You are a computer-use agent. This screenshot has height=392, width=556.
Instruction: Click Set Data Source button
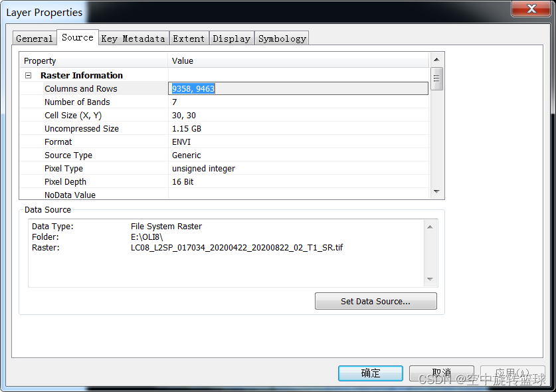[x=375, y=301]
